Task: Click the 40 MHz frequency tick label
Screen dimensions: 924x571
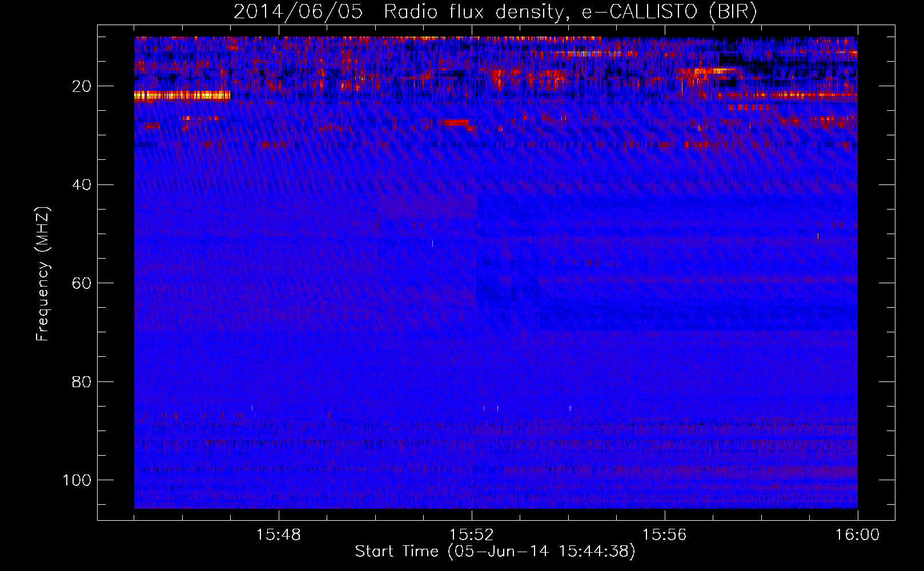Action: [x=82, y=184]
